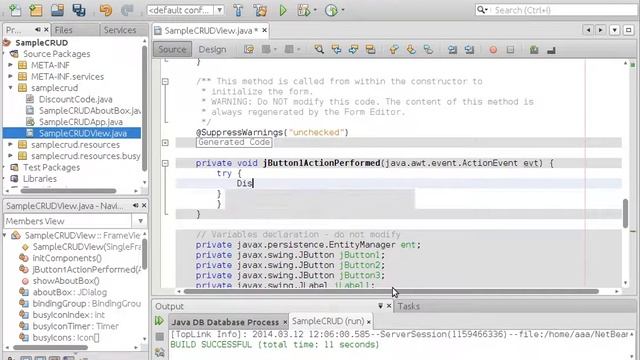Show opened documents list dropdown
This screenshot has height=360, width=640.
tap(615, 30)
